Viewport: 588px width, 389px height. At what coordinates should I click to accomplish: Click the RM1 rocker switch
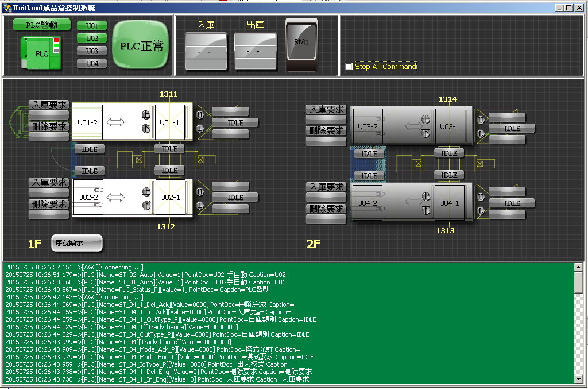pyautogui.click(x=301, y=45)
